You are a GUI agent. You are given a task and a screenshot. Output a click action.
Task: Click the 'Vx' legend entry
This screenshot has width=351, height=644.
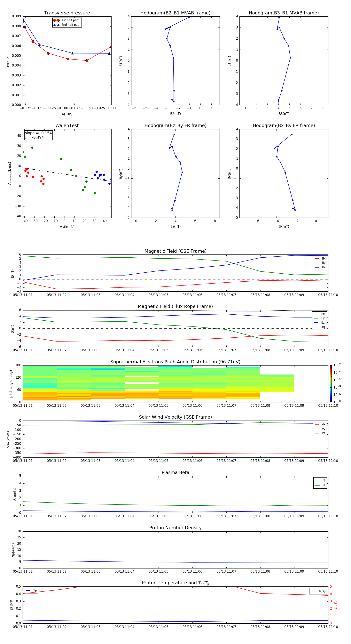pos(320,424)
